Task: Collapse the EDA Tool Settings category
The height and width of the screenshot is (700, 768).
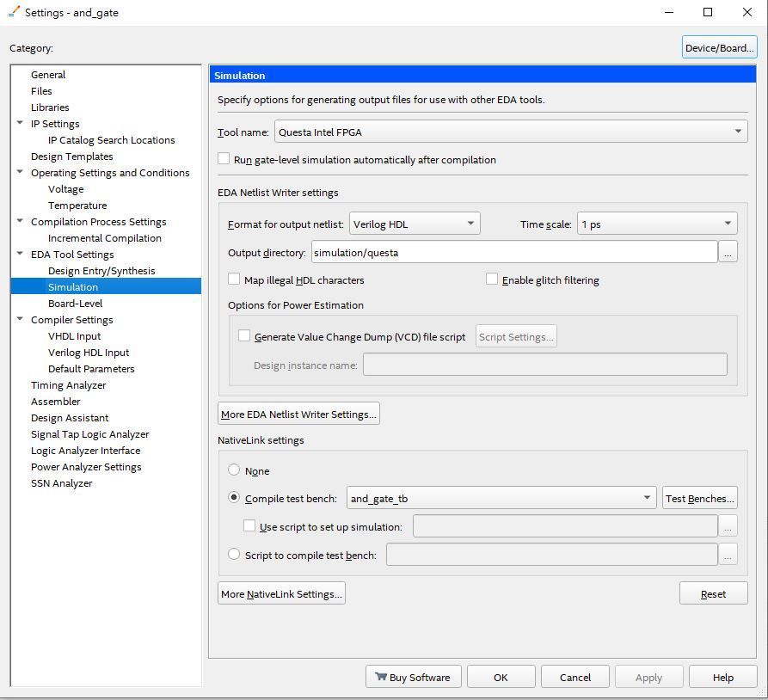Action: pyautogui.click(x=20, y=254)
